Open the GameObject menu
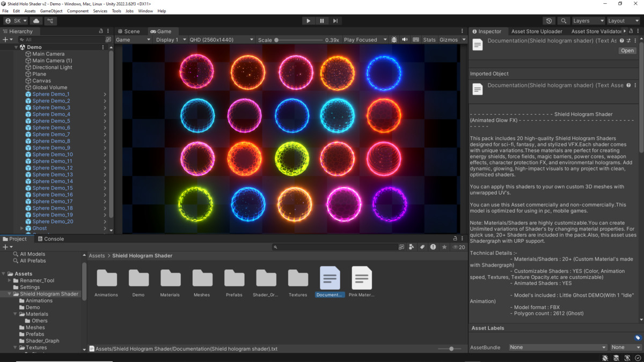The width and height of the screenshot is (644, 362). tap(52, 10)
